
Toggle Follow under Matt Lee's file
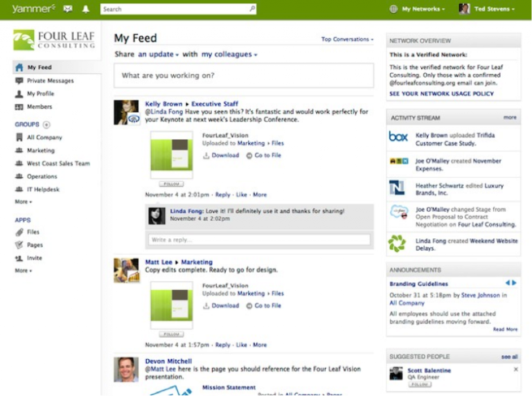[171, 334]
